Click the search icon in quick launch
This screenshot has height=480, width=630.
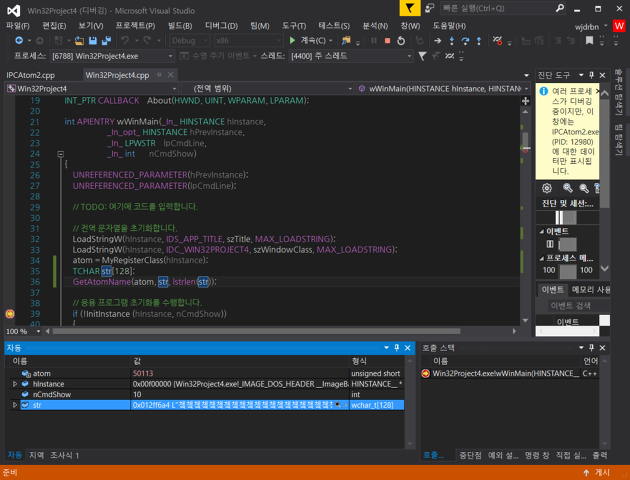pyautogui.click(x=559, y=8)
